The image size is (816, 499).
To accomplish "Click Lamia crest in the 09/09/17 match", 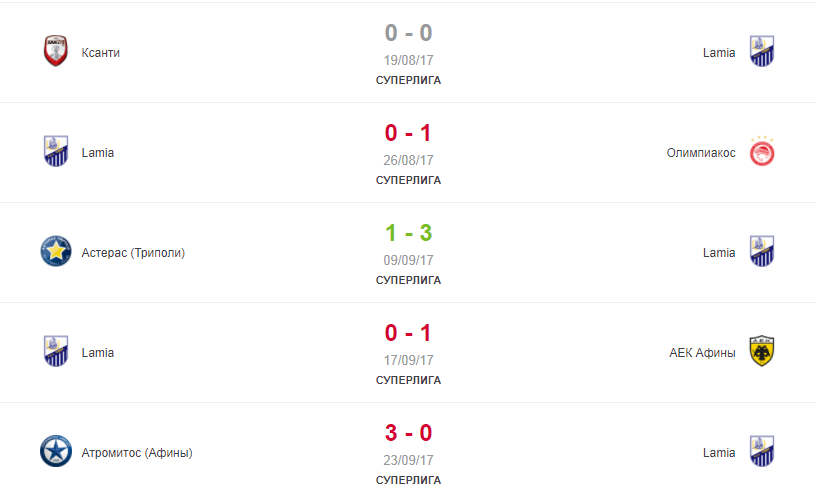I will 762,251.
